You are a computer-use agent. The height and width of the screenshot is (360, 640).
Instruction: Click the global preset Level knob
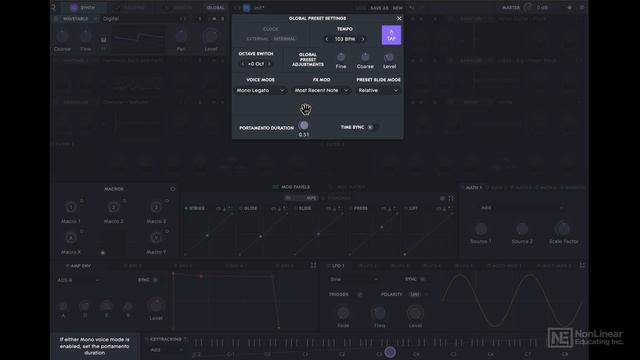(x=389, y=57)
